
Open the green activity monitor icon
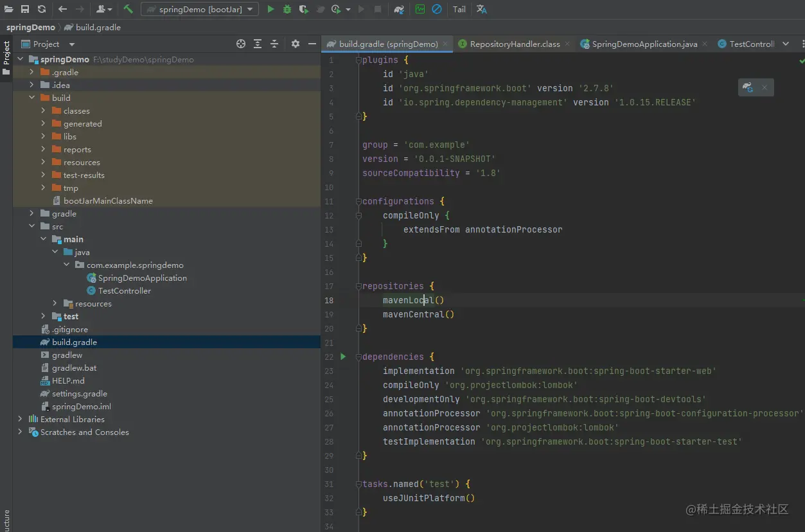click(420, 9)
